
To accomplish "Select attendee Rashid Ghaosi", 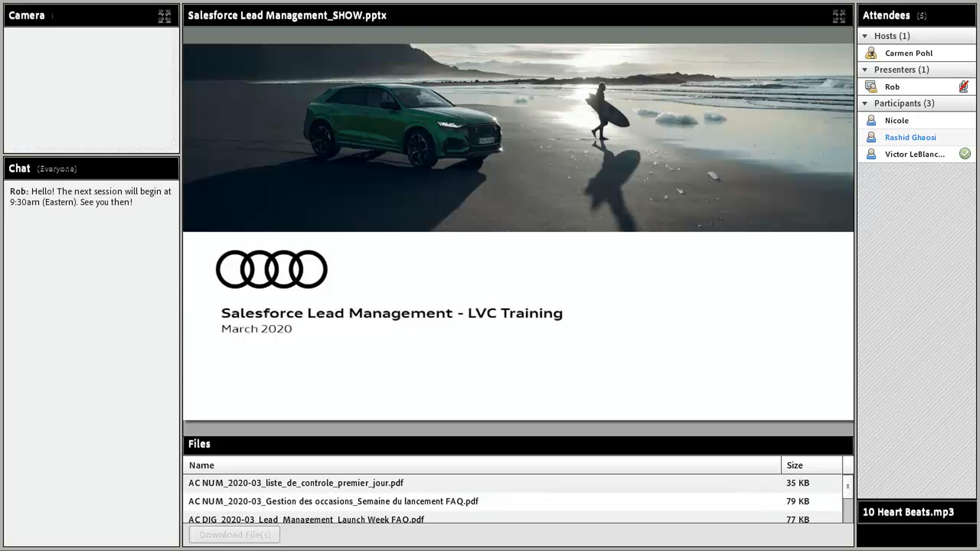I will 917,137.
